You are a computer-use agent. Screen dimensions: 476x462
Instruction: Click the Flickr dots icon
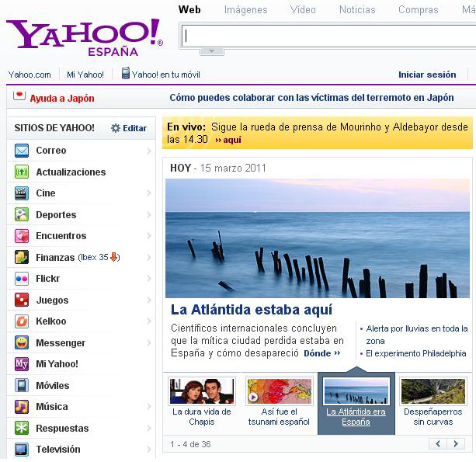pos(22,279)
